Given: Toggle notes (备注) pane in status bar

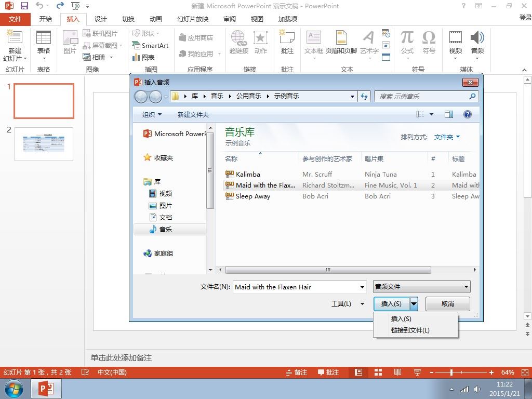Looking at the screenshot, I should pyautogui.click(x=297, y=372).
